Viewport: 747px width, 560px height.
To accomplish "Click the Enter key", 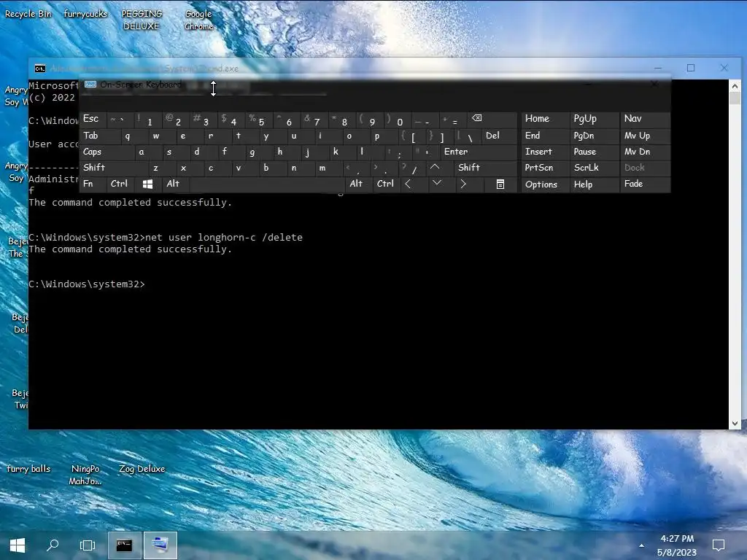I will click(x=479, y=152).
